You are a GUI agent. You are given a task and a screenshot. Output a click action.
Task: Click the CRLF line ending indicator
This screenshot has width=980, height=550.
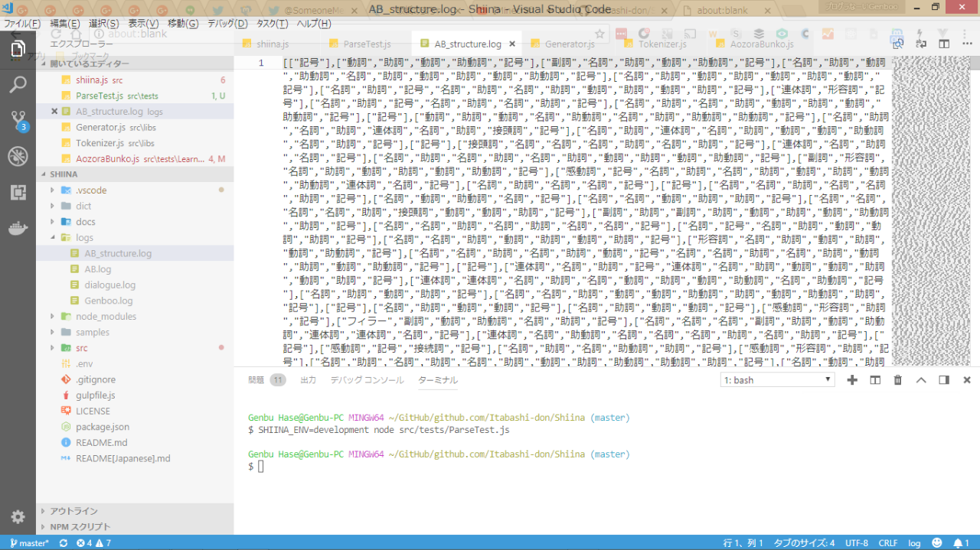[x=888, y=543]
